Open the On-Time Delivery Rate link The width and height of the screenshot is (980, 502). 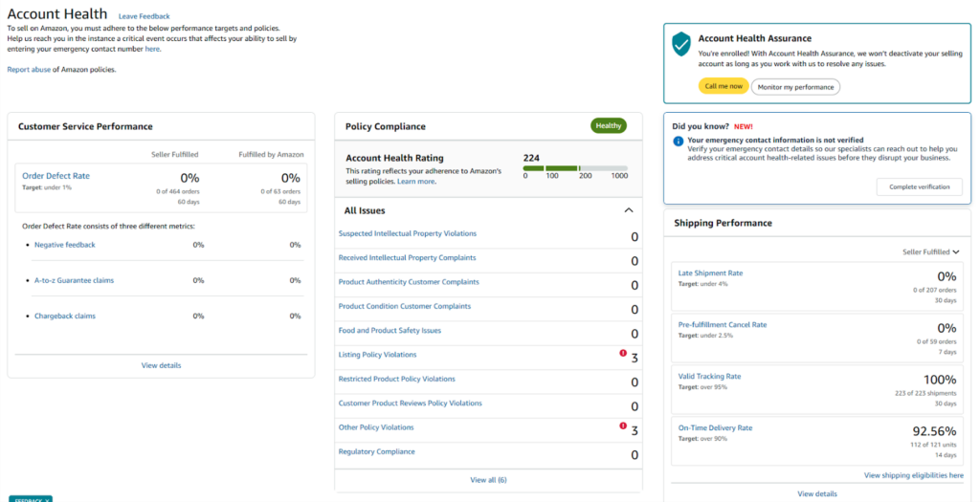click(715, 427)
